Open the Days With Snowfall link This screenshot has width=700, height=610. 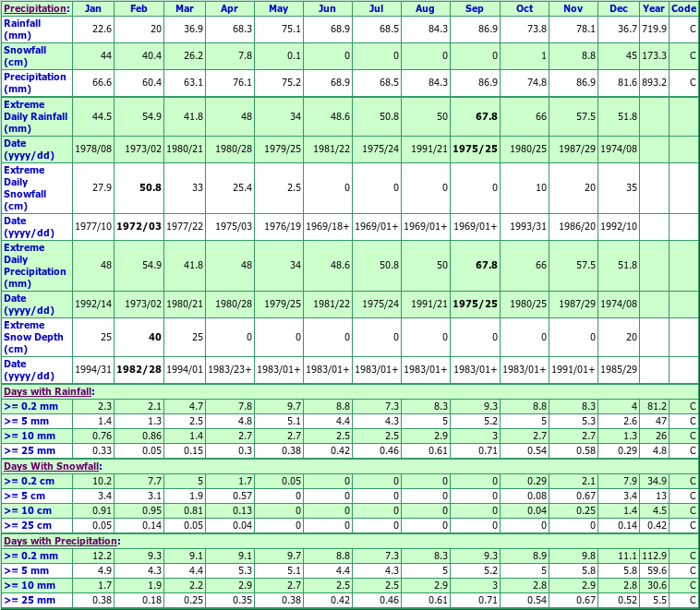[x=52, y=466]
